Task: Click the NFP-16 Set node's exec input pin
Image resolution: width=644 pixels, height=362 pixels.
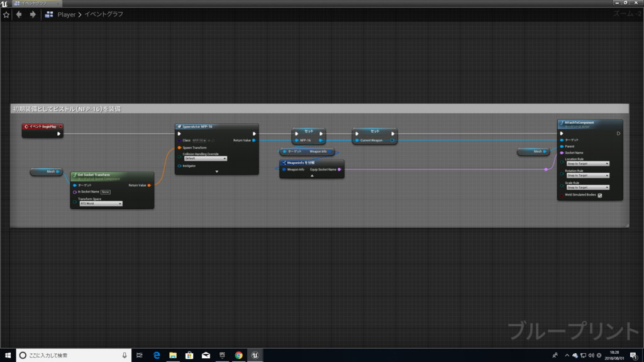Action: tap(297, 134)
